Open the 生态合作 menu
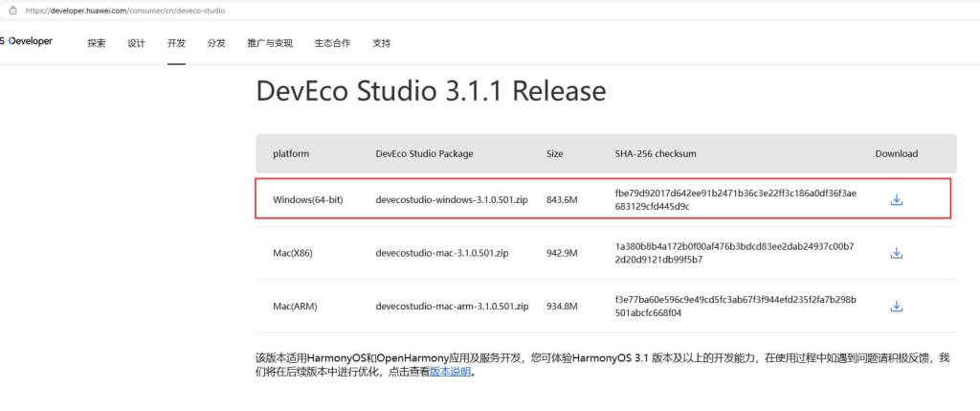Image resolution: width=980 pixels, height=411 pixels. (332, 43)
